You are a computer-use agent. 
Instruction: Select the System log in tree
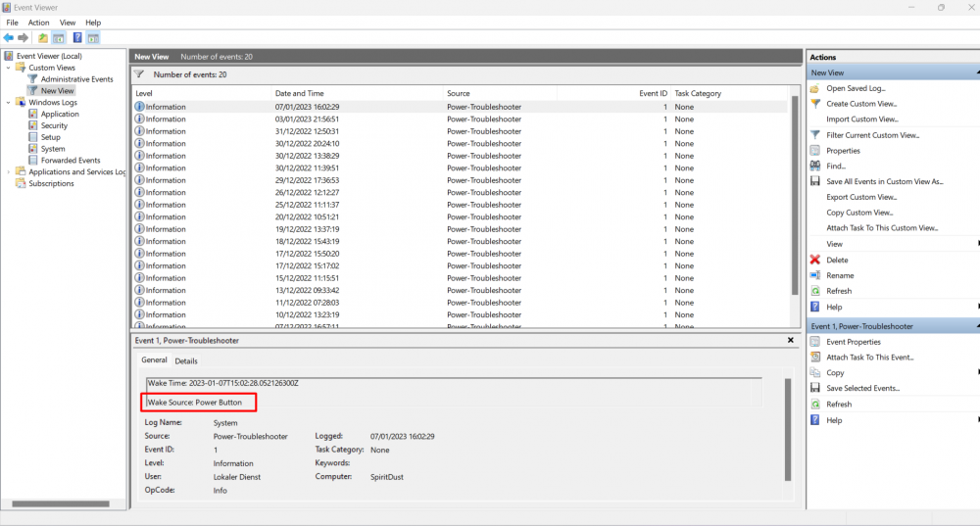(53, 149)
